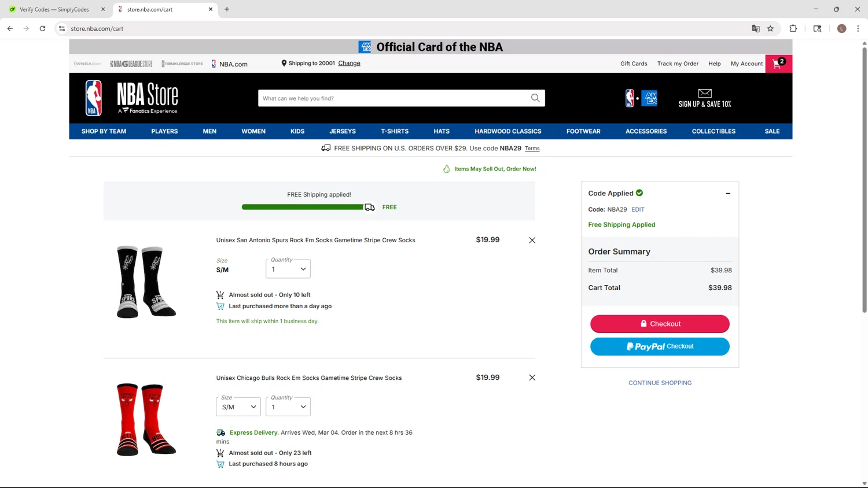This screenshot has width=868, height=488.
Task: Click the search magnifier icon in the search box
Action: [x=535, y=98]
